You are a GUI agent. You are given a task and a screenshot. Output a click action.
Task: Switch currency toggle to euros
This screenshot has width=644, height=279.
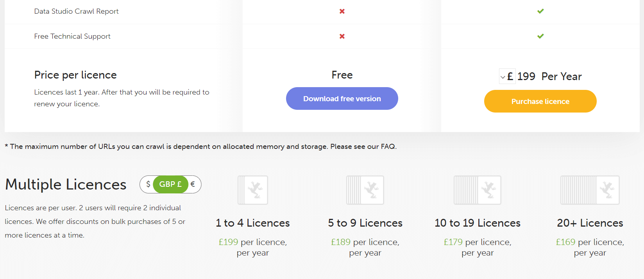pyautogui.click(x=193, y=184)
